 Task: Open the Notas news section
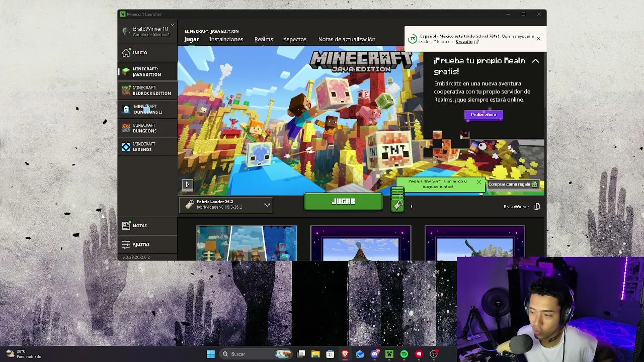[147, 226]
